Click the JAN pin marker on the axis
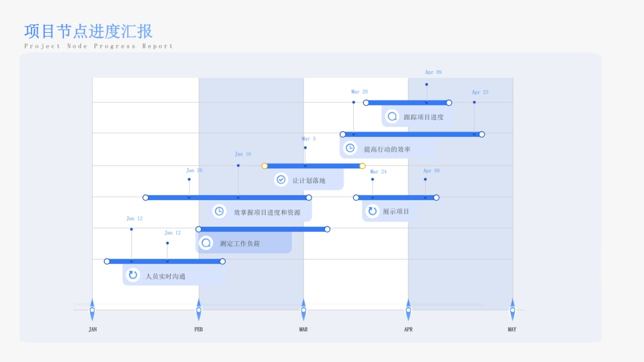The image size is (644, 362). pos(92,310)
